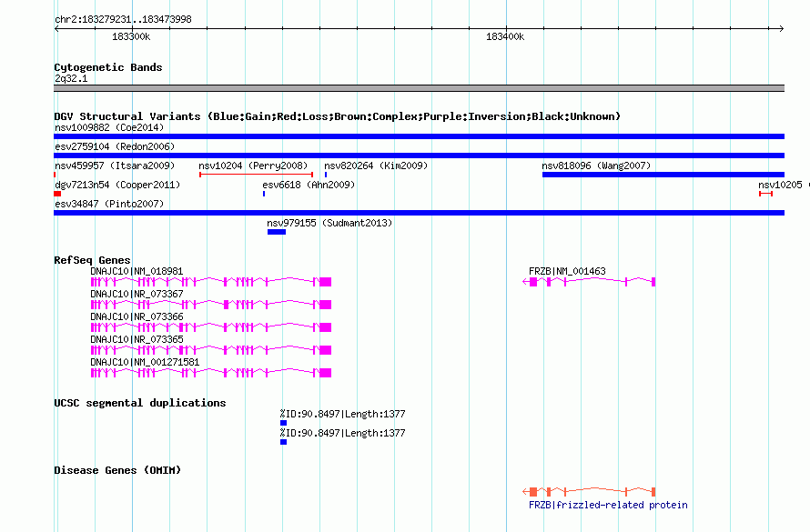810x532 pixels.
Task: Click the chr2:183279231..183473998 coordinate label
Action: (x=123, y=19)
